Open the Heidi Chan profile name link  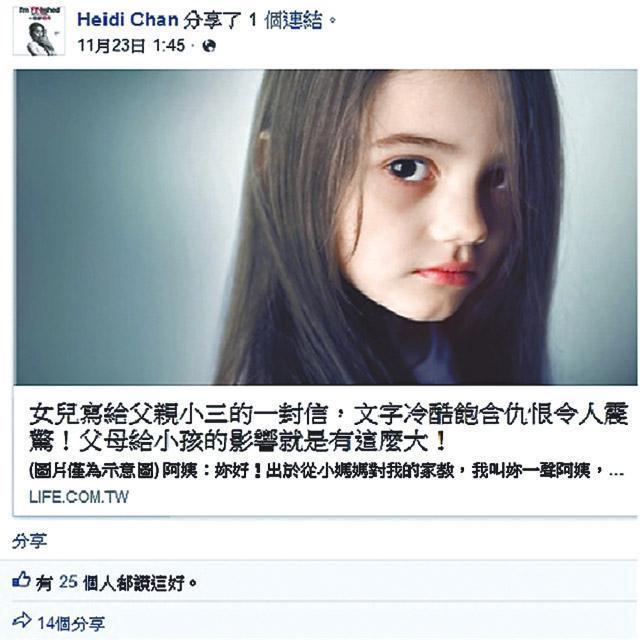(128, 20)
